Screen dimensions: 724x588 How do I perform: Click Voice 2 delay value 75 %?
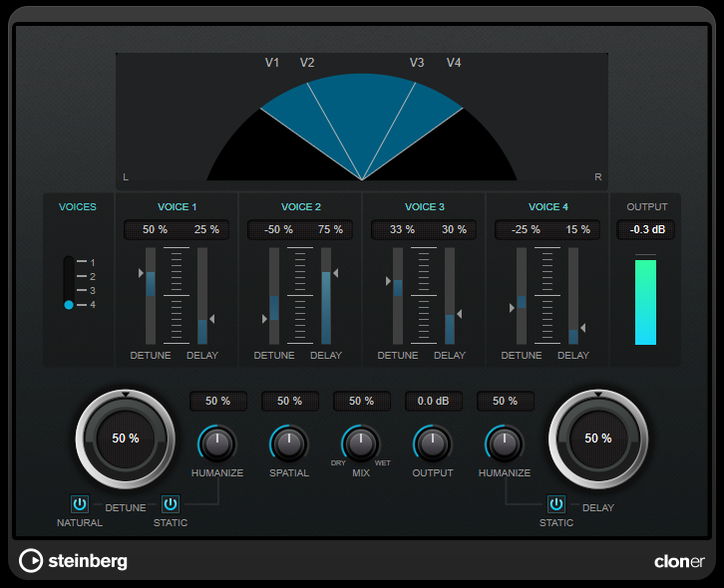point(330,229)
